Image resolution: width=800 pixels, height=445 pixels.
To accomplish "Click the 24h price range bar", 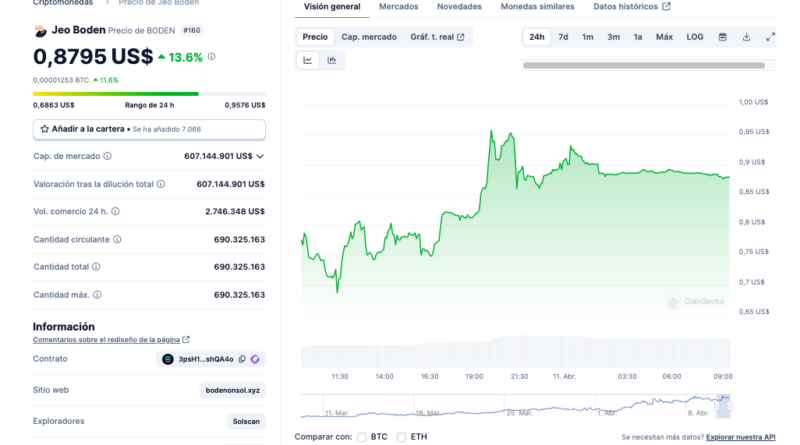I will point(149,94).
